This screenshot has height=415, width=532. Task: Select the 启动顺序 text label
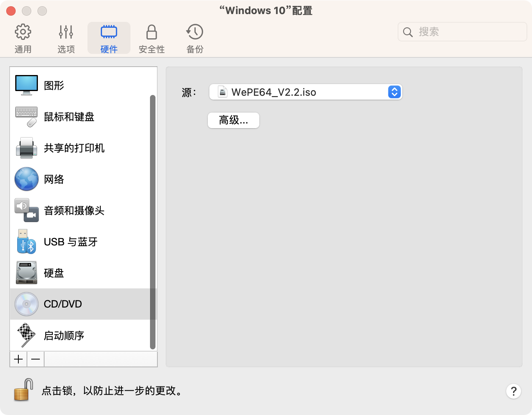[x=64, y=336]
